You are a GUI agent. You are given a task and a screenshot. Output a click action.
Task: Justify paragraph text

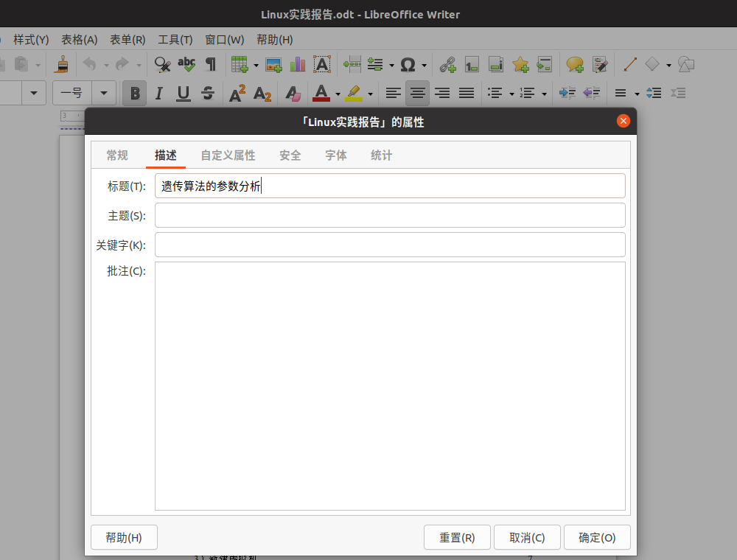(467, 94)
